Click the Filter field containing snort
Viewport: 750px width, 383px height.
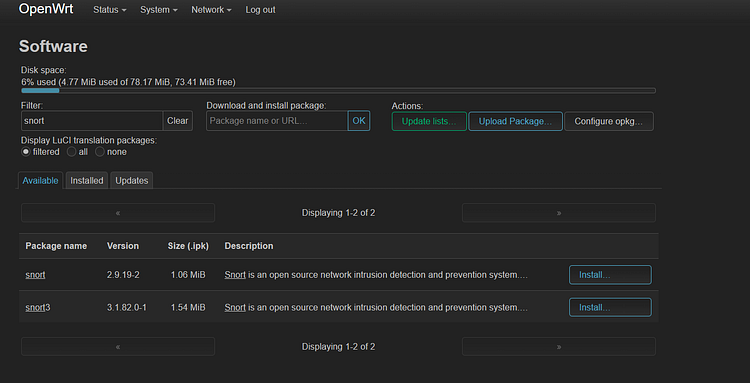92,121
